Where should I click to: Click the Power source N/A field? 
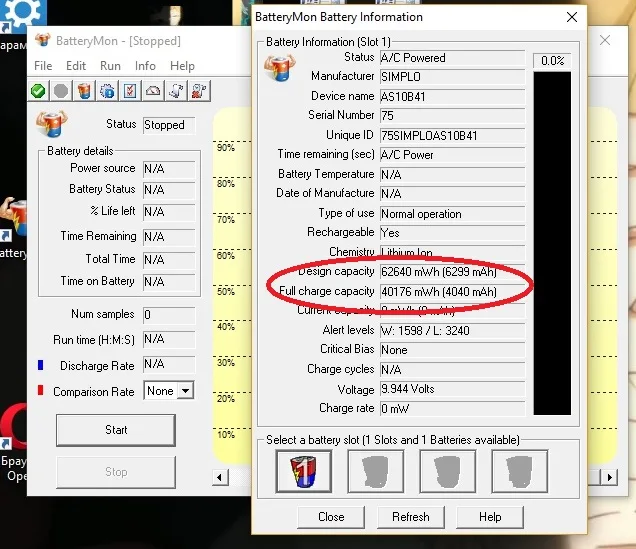pyautogui.click(x=169, y=169)
